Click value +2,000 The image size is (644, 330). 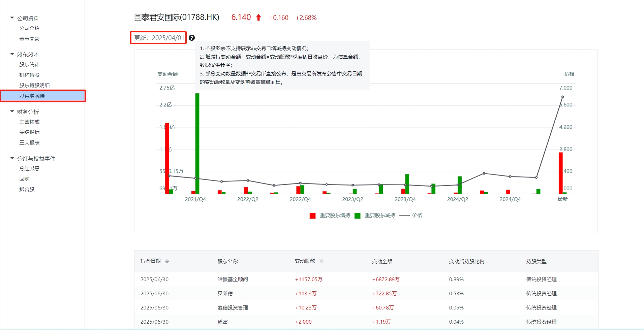click(303, 322)
